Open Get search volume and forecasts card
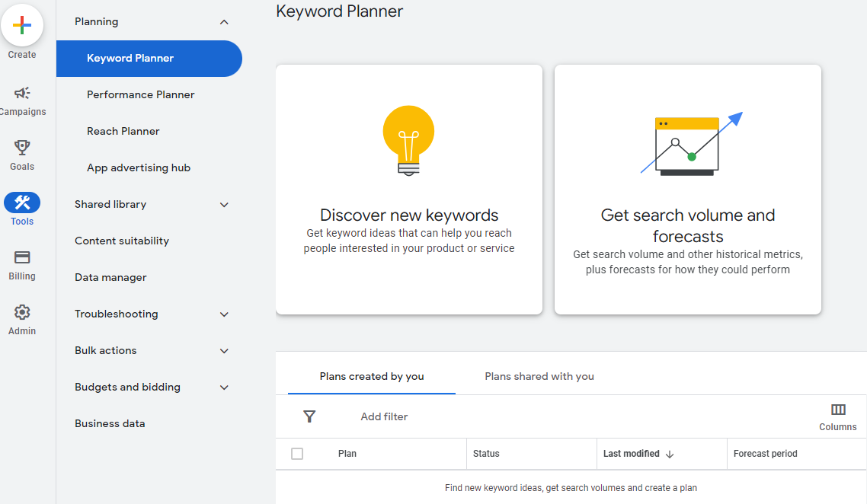This screenshot has width=867, height=504. pos(688,190)
